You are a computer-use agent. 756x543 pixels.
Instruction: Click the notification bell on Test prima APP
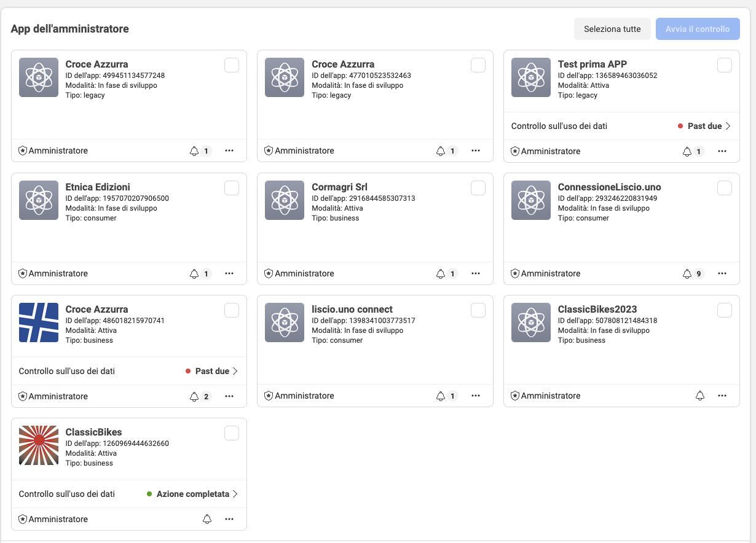pos(687,151)
